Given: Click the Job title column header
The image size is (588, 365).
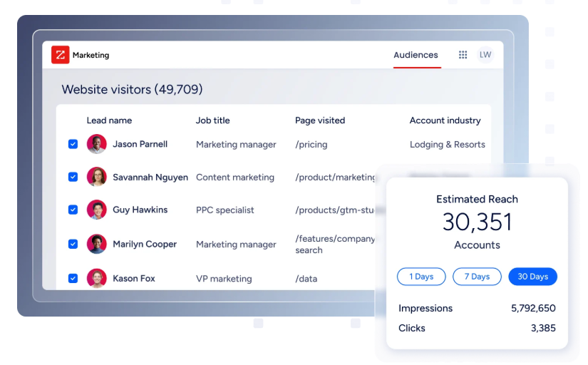Looking at the screenshot, I should click(x=212, y=120).
